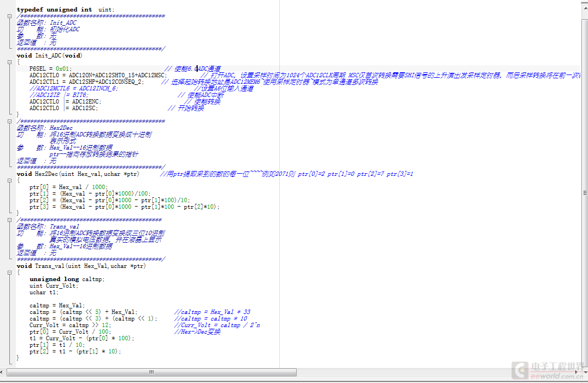Collapse the Init_ADC header comment block
588x383 pixels.
9,16
